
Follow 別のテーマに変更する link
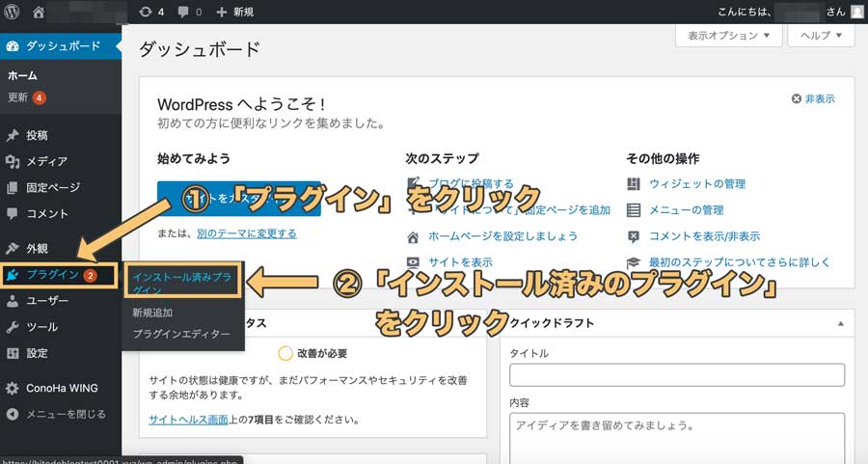(247, 233)
